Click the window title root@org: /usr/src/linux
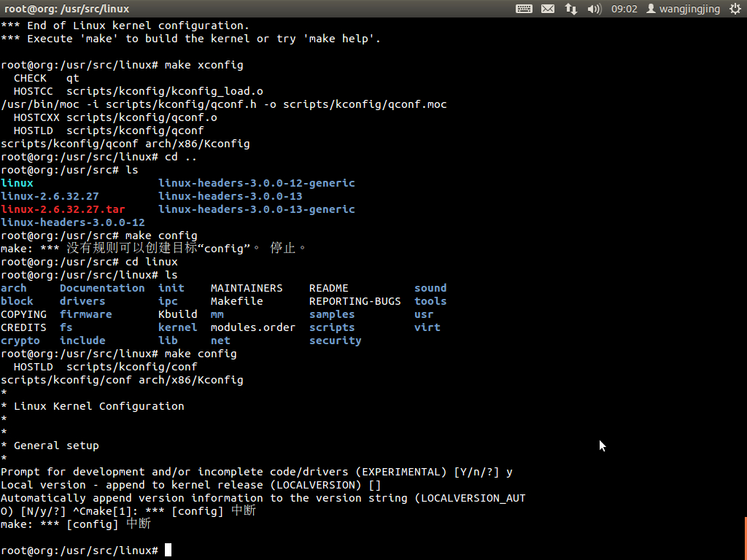747x560 pixels. [x=66, y=9]
